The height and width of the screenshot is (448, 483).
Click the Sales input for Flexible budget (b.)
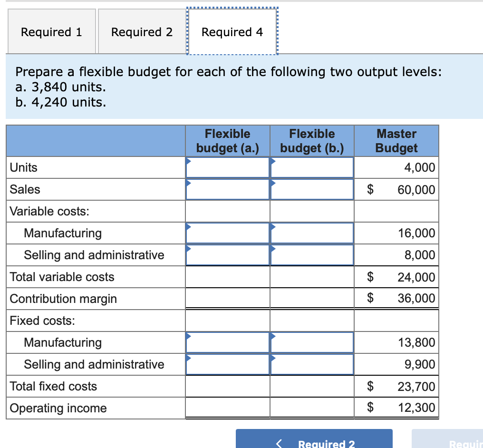pos(312,189)
